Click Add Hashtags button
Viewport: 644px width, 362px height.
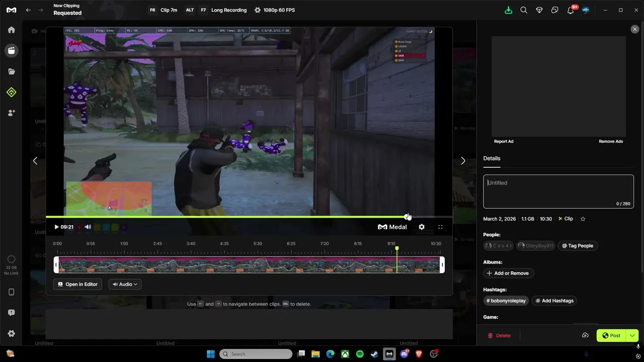[554, 301]
